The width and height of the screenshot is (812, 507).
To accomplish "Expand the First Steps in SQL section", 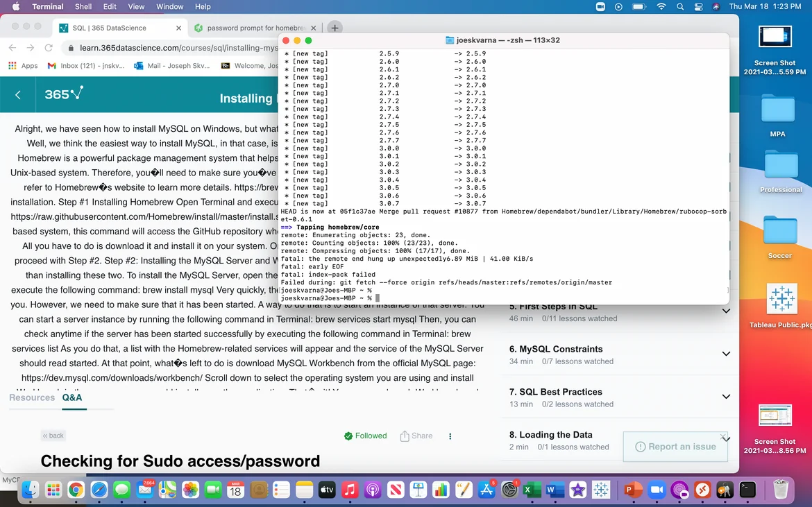I will coord(726,311).
